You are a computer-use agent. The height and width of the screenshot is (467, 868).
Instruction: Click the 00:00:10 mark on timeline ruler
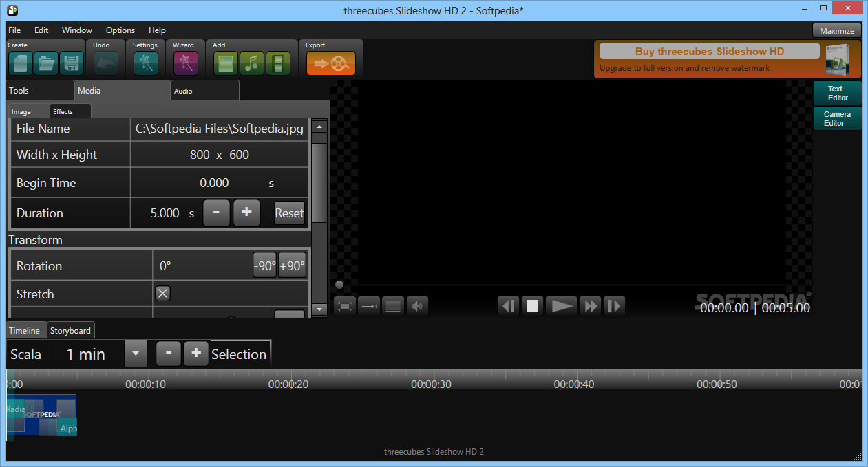(x=145, y=384)
